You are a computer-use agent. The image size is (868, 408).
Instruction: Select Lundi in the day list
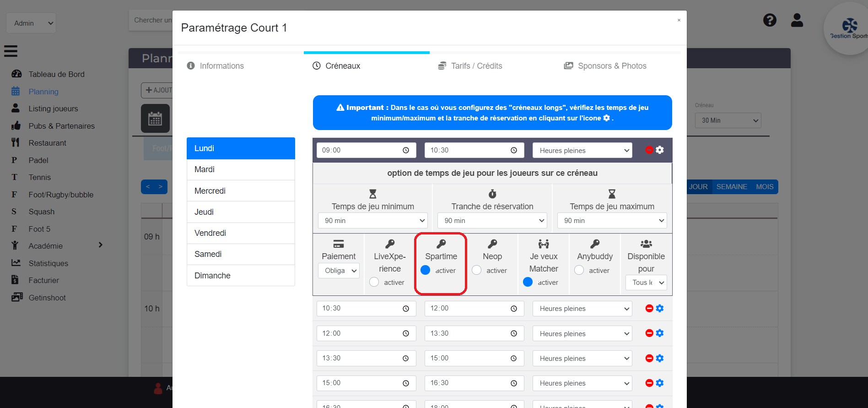pyautogui.click(x=241, y=148)
